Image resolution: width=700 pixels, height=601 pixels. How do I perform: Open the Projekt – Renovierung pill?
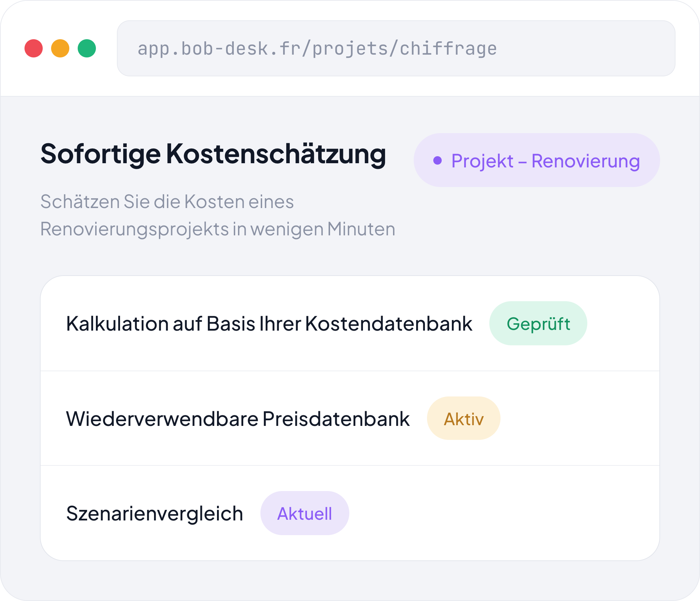pyautogui.click(x=537, y=160)
